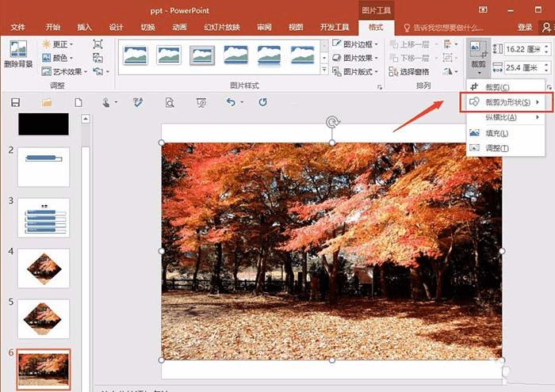
Task: Click the Remove Background (删除背景) icon
Action: point(17,55)
